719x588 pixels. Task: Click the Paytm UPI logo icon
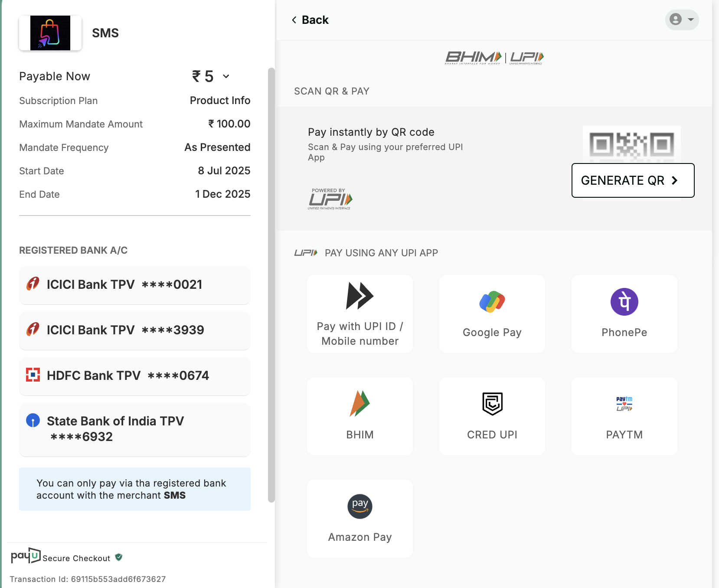point(624,404)
